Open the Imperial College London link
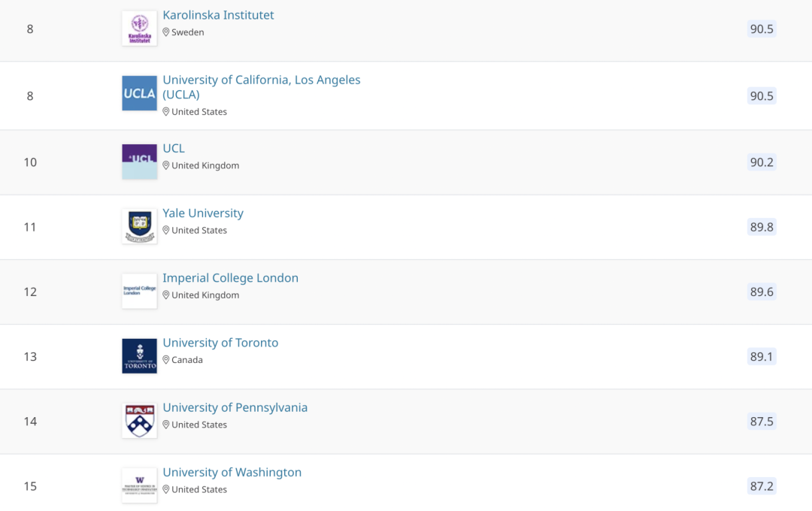The image size is (812, 511). 231,277
